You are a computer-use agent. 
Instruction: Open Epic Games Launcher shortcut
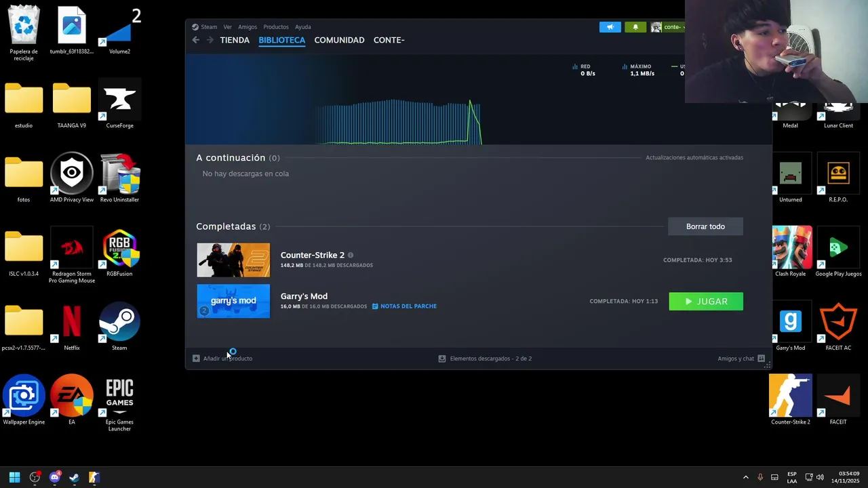pos(119,405)
